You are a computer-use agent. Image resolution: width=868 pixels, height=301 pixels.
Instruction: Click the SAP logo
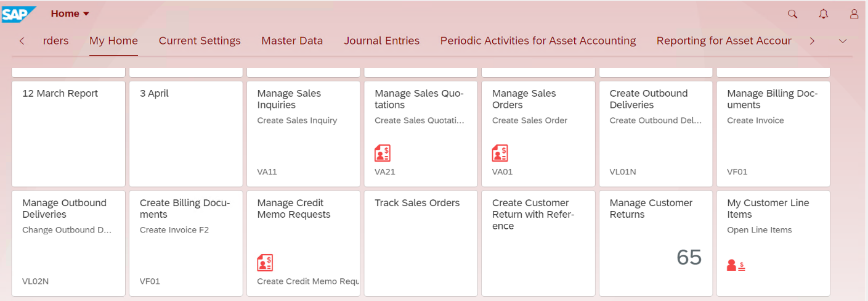(x=18, y=14)
